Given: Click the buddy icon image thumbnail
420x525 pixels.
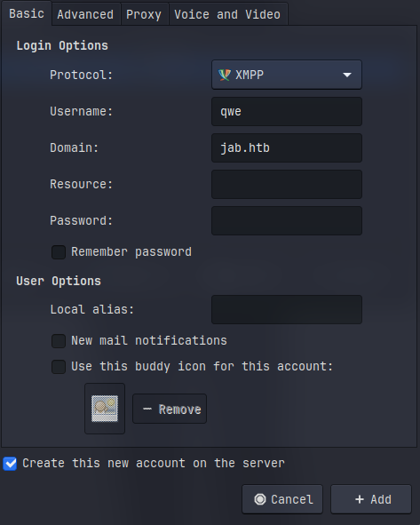Looking at the screenshot, I should (105, 409).
